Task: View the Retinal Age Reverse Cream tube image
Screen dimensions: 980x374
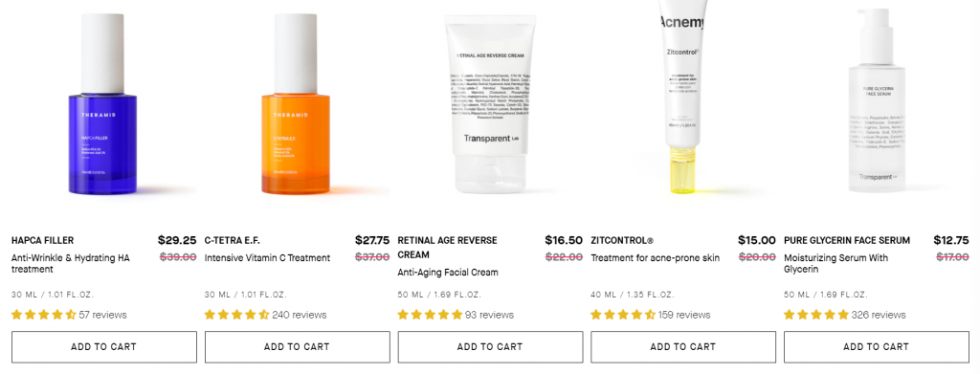Action: [490, 104]
